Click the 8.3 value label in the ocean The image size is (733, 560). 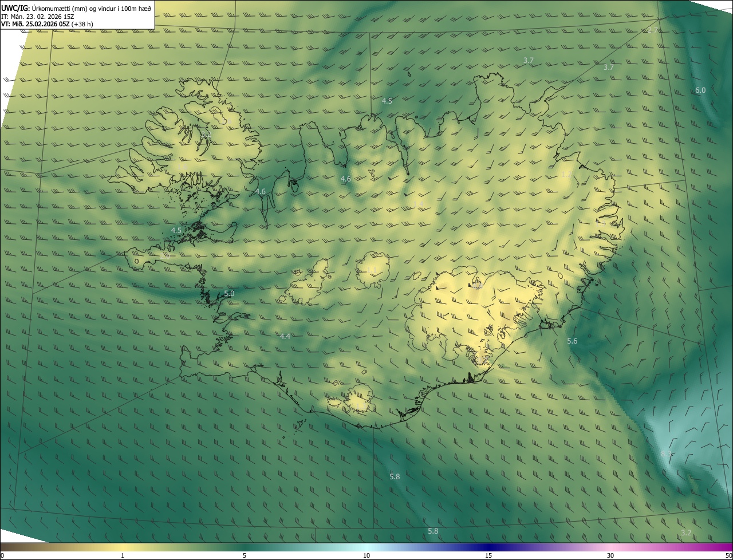tap(666, 453)
